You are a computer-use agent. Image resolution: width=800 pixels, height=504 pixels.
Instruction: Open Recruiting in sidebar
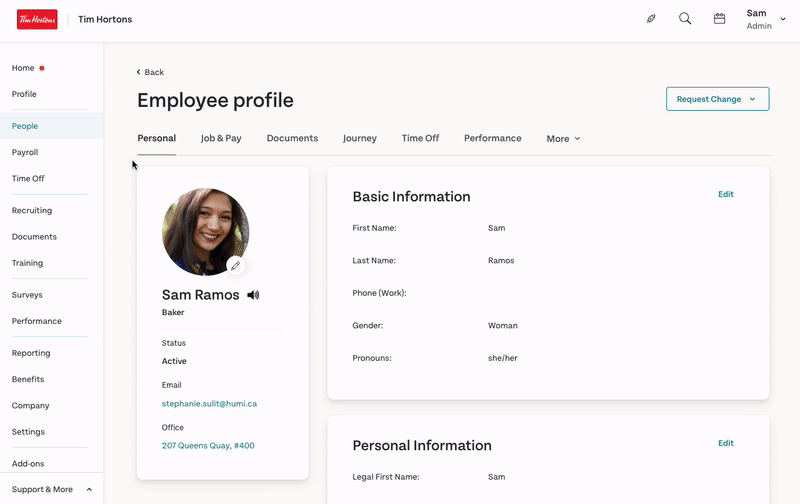tap(32, 210)
